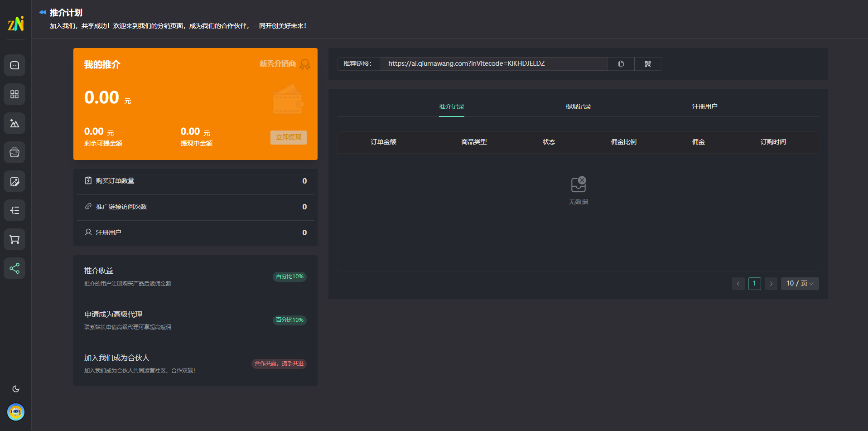Click the 商品类型 column header

[x=474, y=142]
